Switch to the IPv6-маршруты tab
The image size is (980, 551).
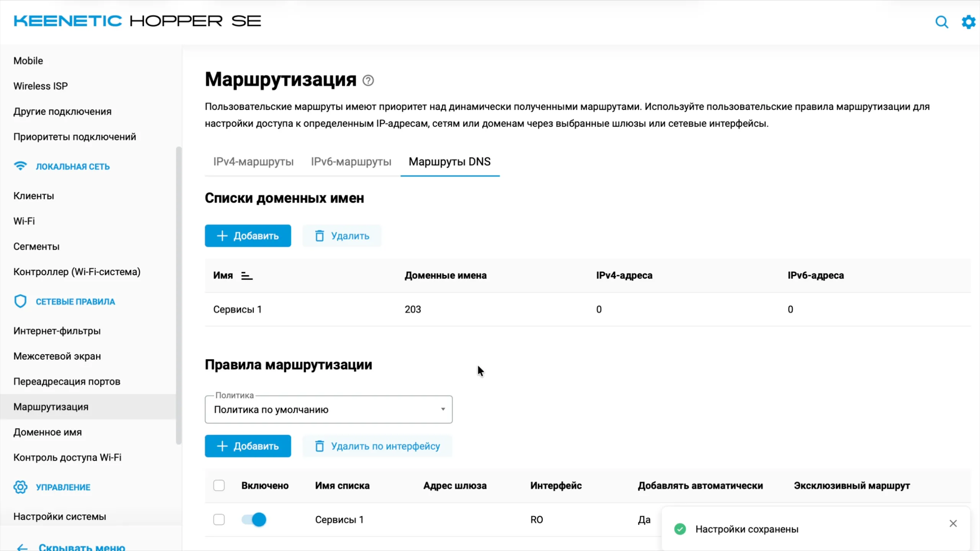tap(351, 161)
